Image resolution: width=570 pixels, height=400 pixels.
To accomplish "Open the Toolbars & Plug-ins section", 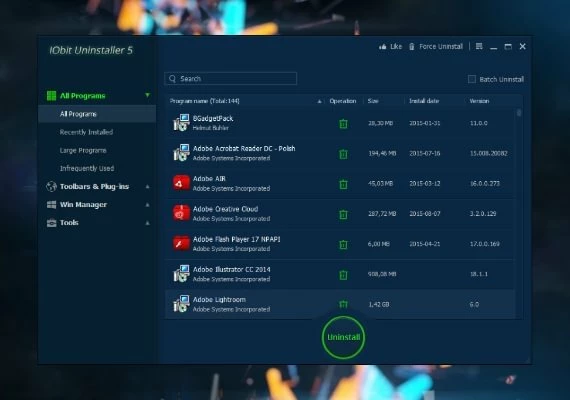I will [x=94, y=187].
